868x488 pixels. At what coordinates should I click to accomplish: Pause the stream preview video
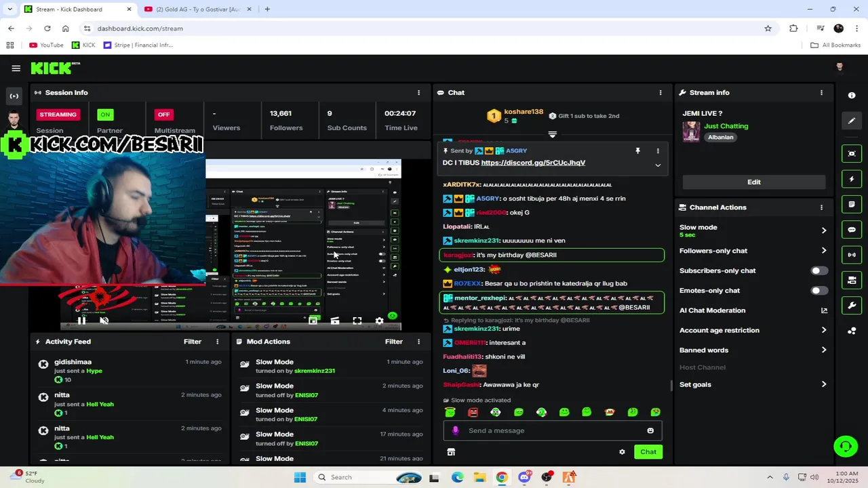(x=81, y=321)
